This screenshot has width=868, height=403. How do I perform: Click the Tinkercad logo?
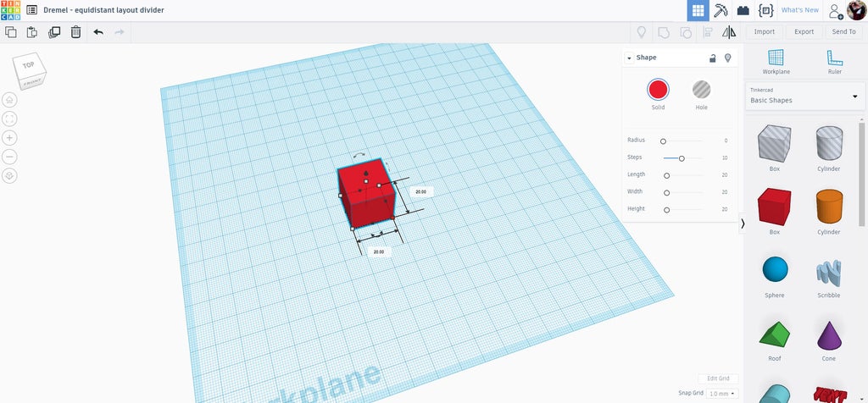[x=10, y=10]
